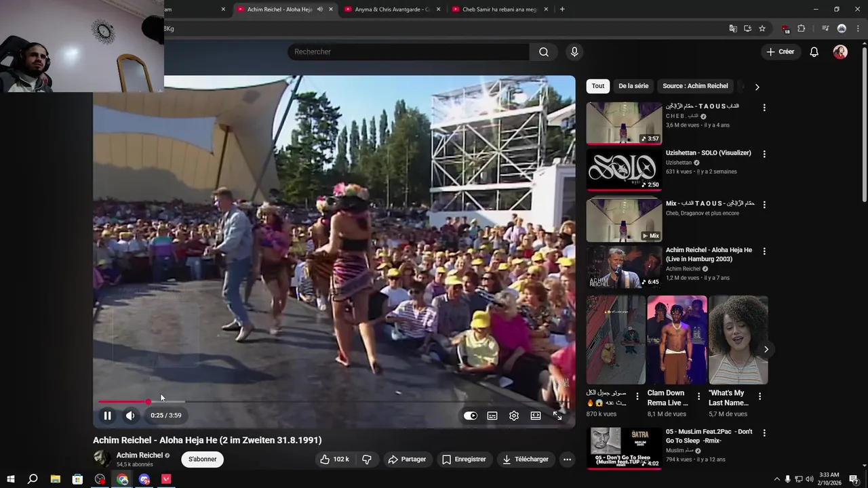Enter fullscreen mode for the video
Screen dimensions: 868x488
coord(557,415)
